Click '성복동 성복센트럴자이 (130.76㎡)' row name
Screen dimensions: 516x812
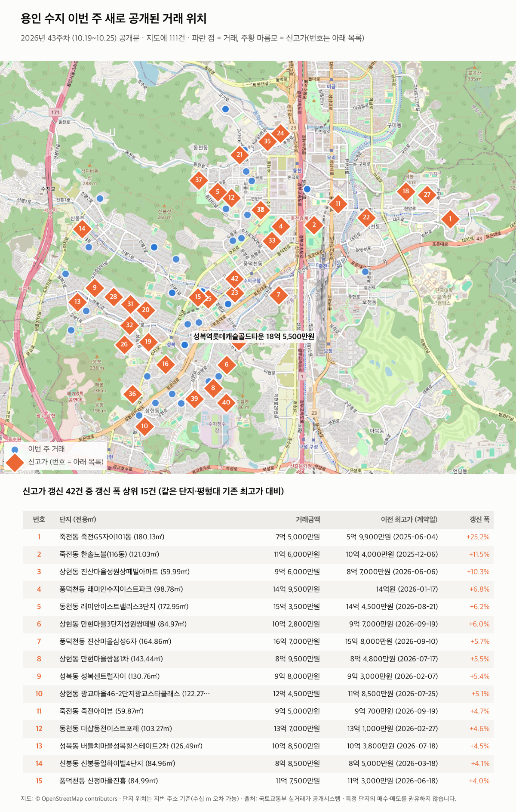pyautogui.click(x=110, y=676)
